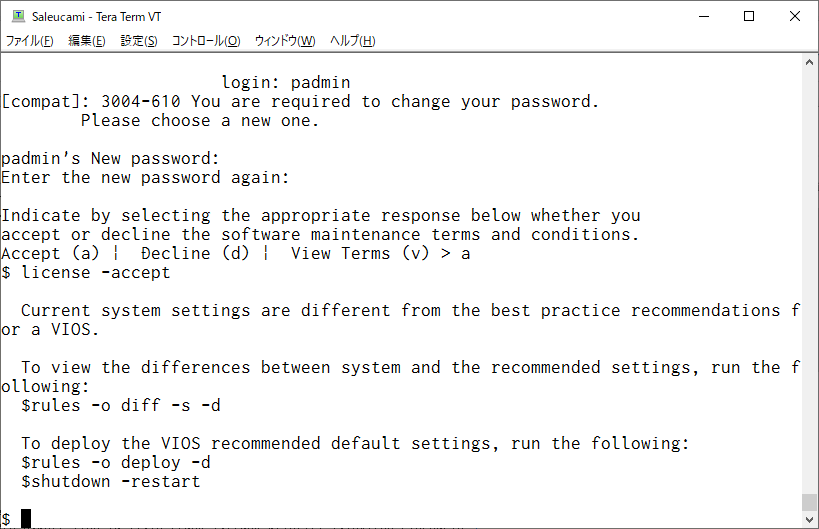Viewport: 819px width, 529px height.
Task: Click the '$shutdown -restart' line
Action: click(x=110, y=481)
